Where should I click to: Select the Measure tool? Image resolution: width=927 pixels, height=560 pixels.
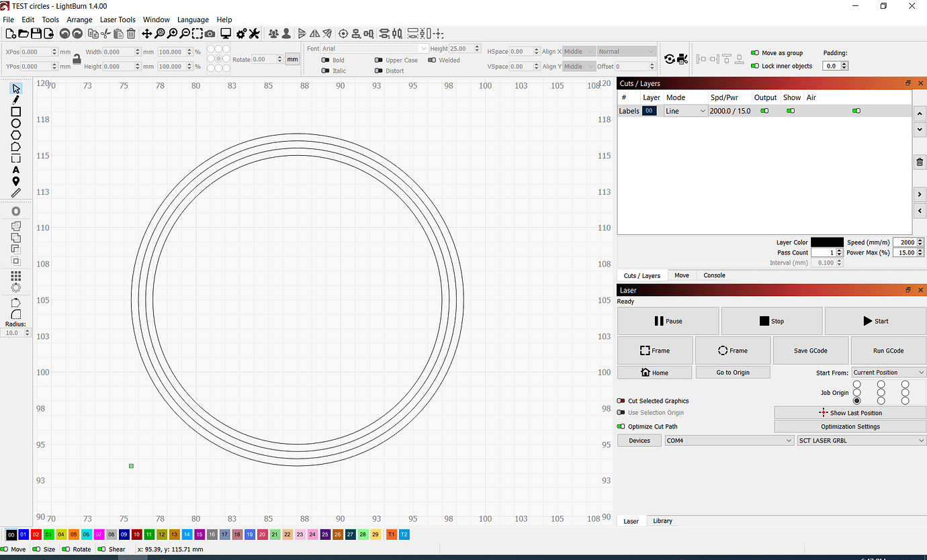coord(16,193)
